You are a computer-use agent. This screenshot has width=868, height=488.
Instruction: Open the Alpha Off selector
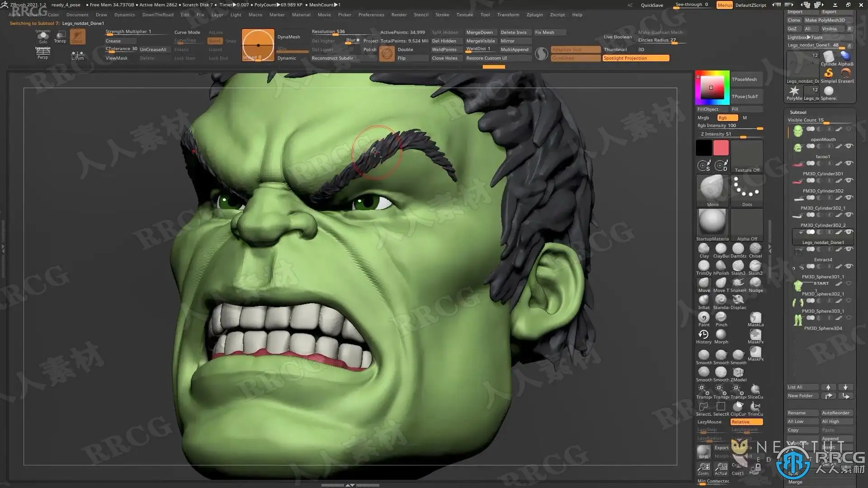[747, 225]
